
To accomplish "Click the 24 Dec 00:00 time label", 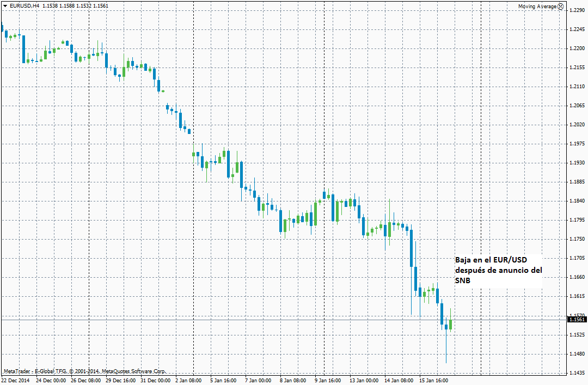I will coord(51,381).
